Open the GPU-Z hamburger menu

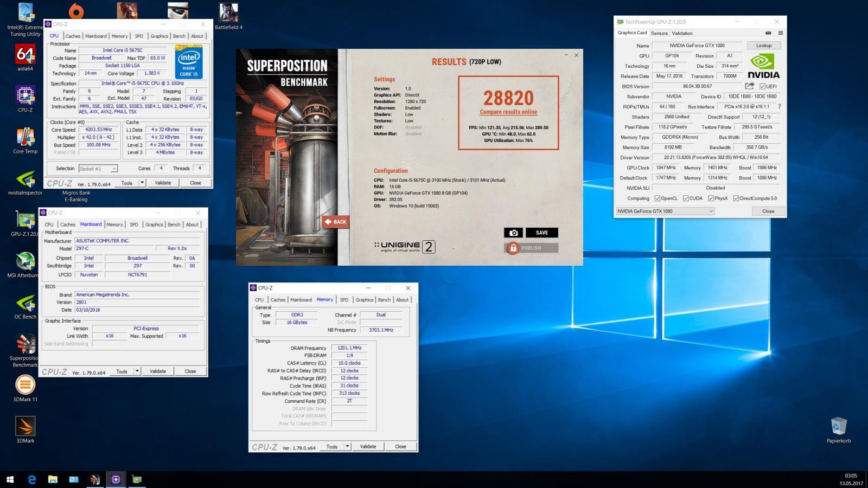(x=781, y=33)
